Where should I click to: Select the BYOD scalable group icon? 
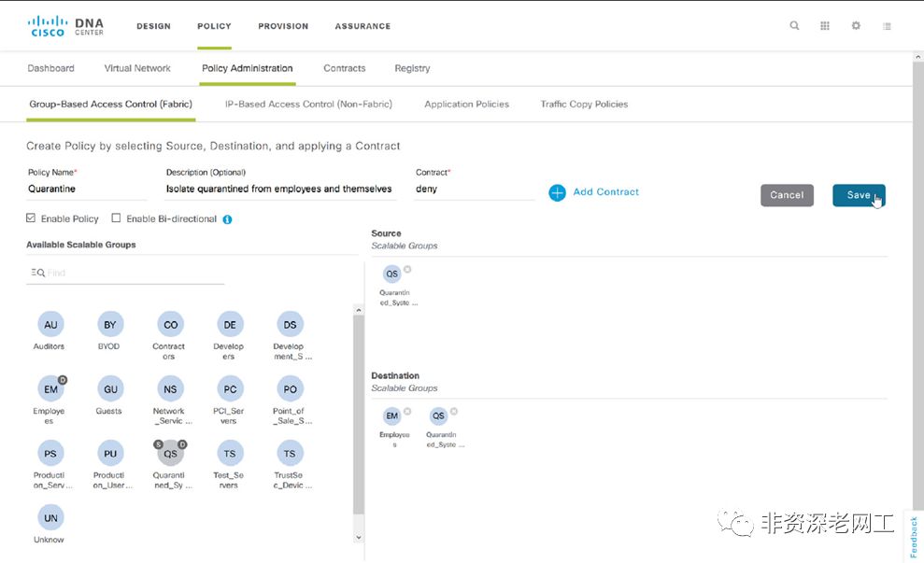pyautogui.click(x=110, y=325)
